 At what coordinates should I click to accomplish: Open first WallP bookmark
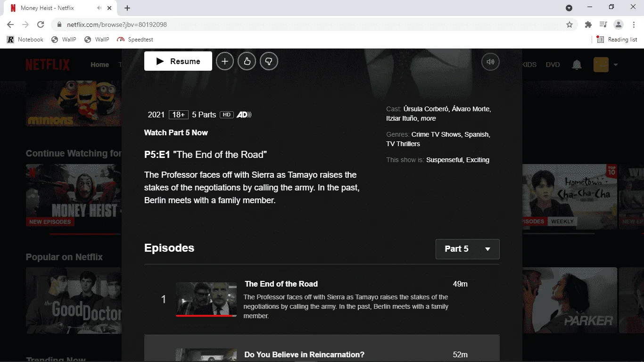coord(64,40)
